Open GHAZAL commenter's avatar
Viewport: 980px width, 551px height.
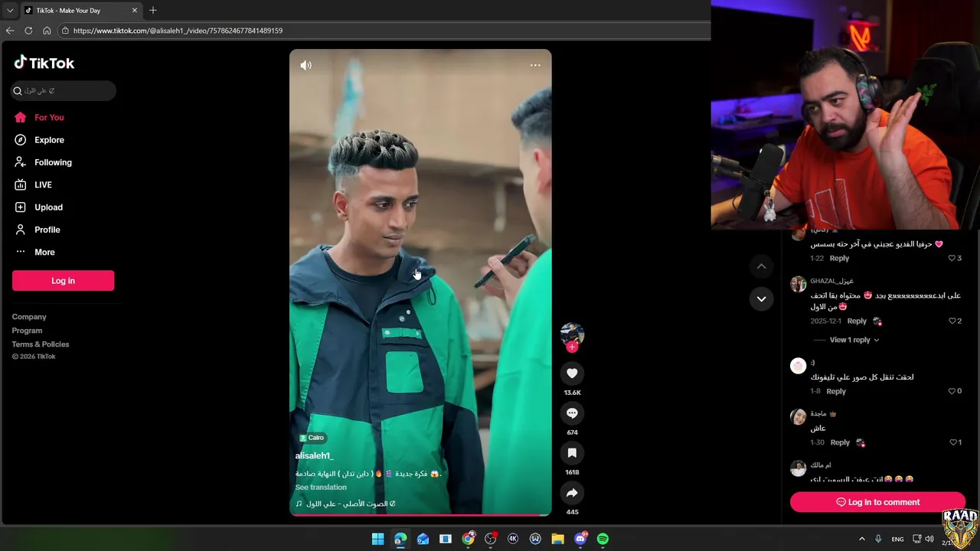(799, 284)
